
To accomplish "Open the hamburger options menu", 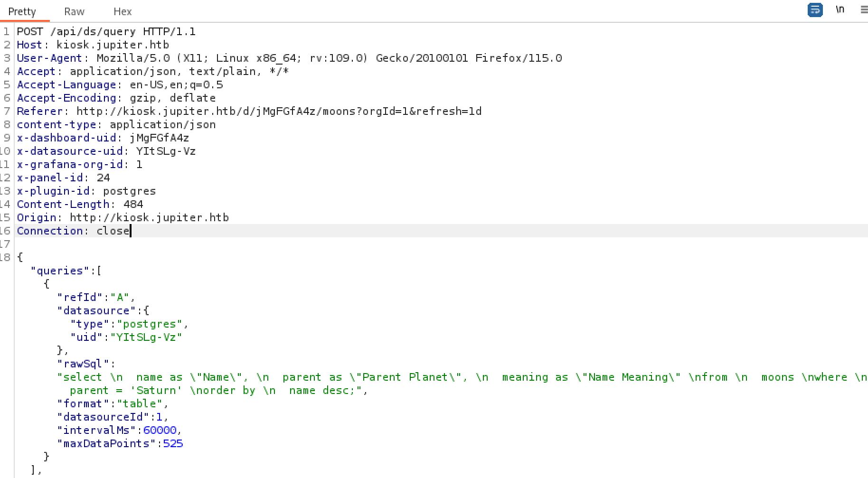I will [864, 9].
